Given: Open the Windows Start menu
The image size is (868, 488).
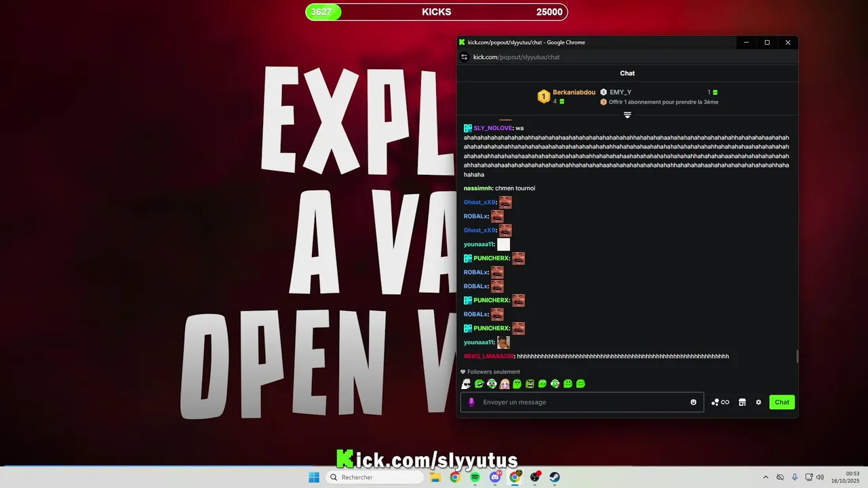Looking at the screenshot, I should (313, 477).
